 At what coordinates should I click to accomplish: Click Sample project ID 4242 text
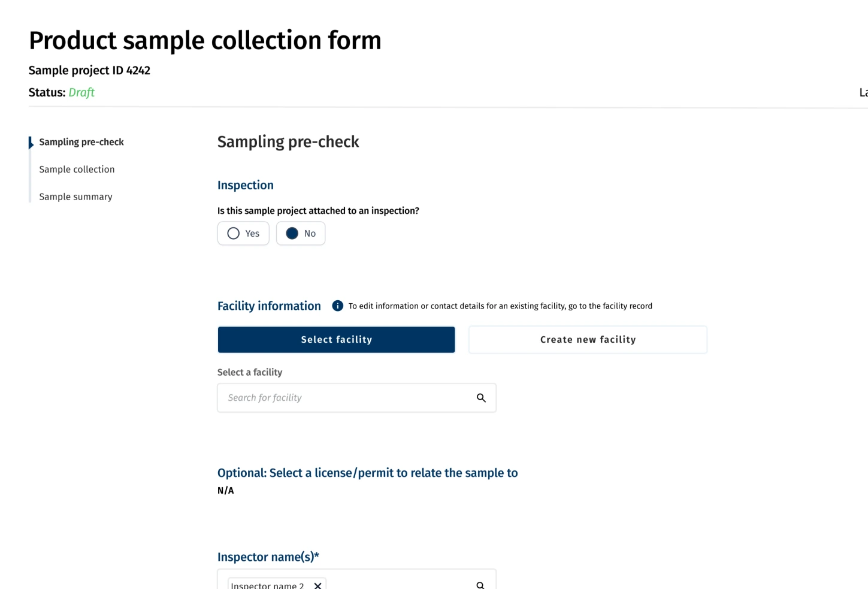[x=89, y=70]
